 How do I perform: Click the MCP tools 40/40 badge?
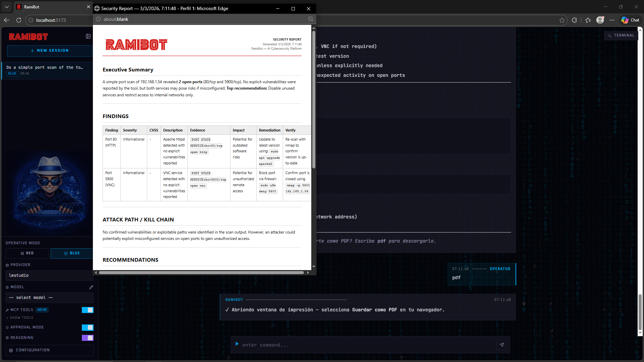point(42,310)
